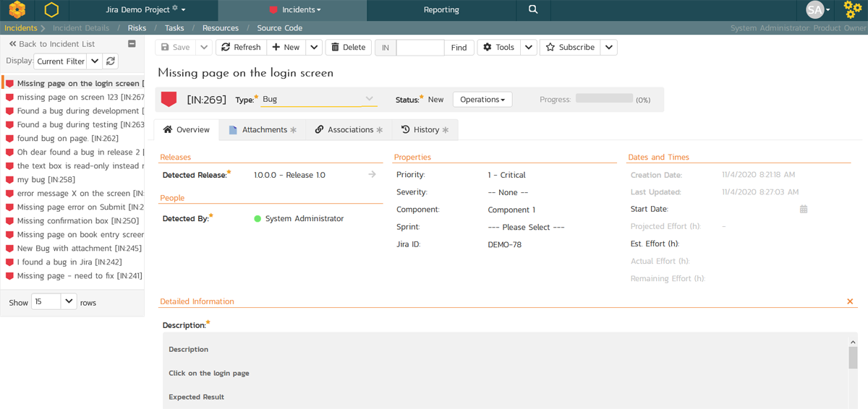Image resolution: width=868 pixels, height=409 pixels.
Task: Click the Detected Release arrow icon
Action: pos(372,175)
